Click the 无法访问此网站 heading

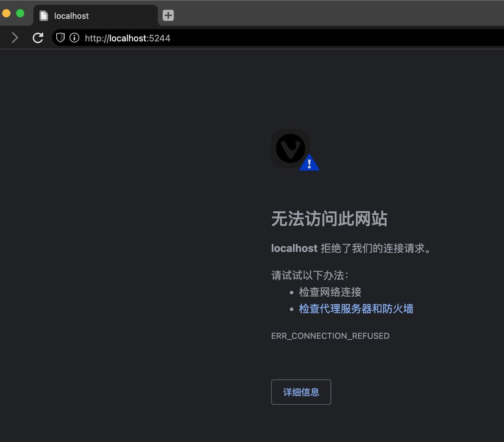(x=330, y=219)
